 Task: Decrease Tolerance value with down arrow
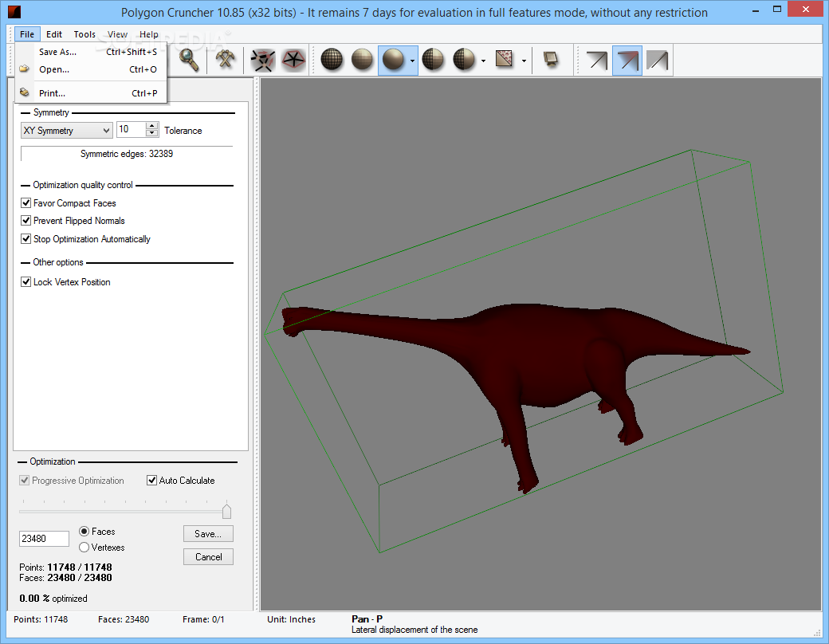coord(152,133)
